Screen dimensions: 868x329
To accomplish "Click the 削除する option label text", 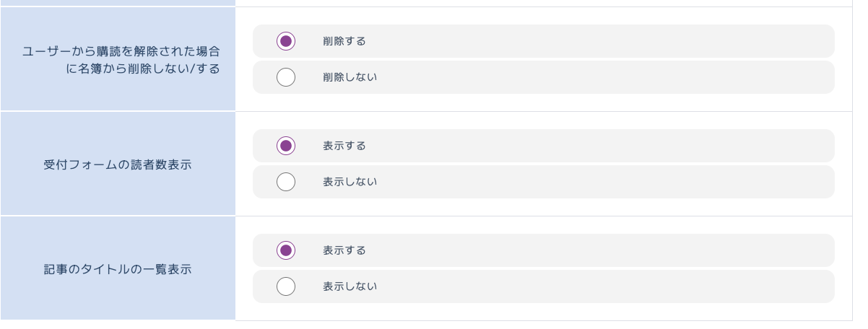I will click(344, 41).
